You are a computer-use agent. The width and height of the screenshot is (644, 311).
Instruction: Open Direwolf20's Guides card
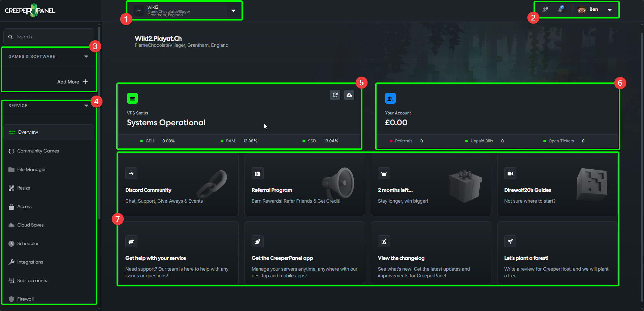tap(557, 185)
